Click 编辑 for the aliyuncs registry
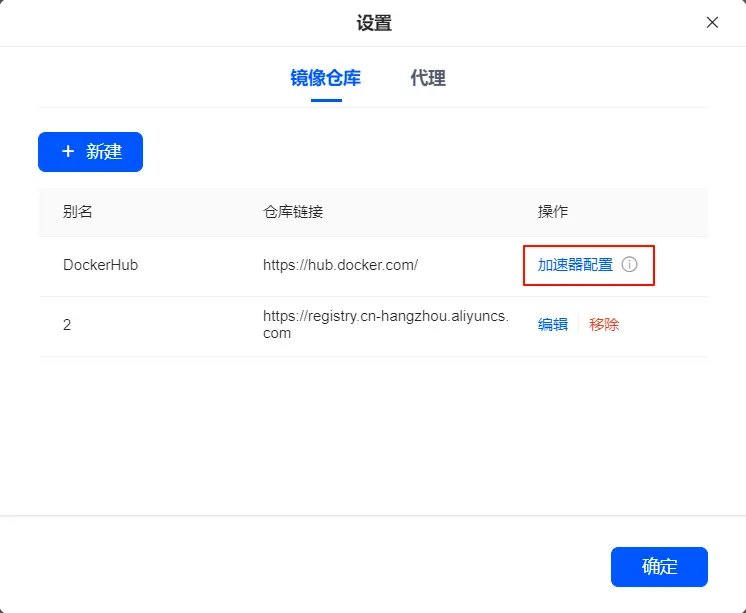The width and height of the screenshot is (746, 613). tap(553, 324)
